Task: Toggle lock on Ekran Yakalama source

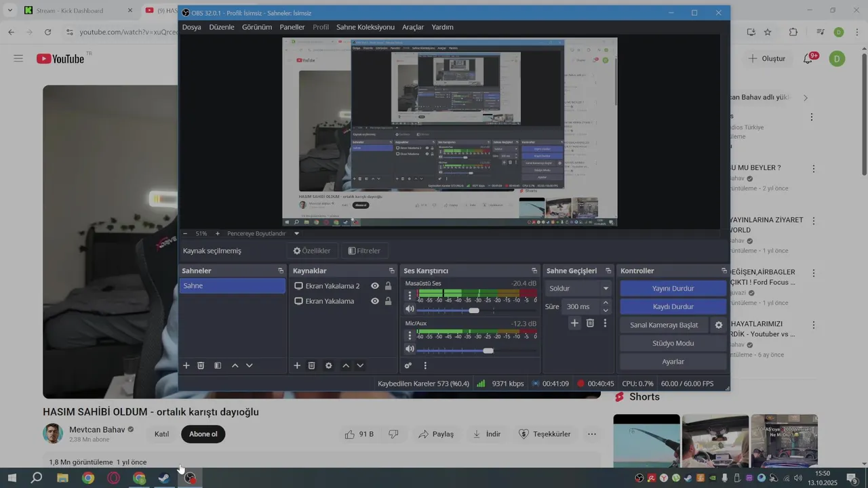Action: 388,301
